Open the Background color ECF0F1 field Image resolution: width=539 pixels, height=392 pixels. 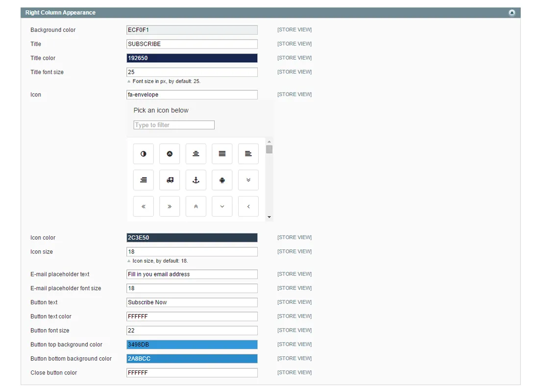pyautogui.click(x=192, y=30)
